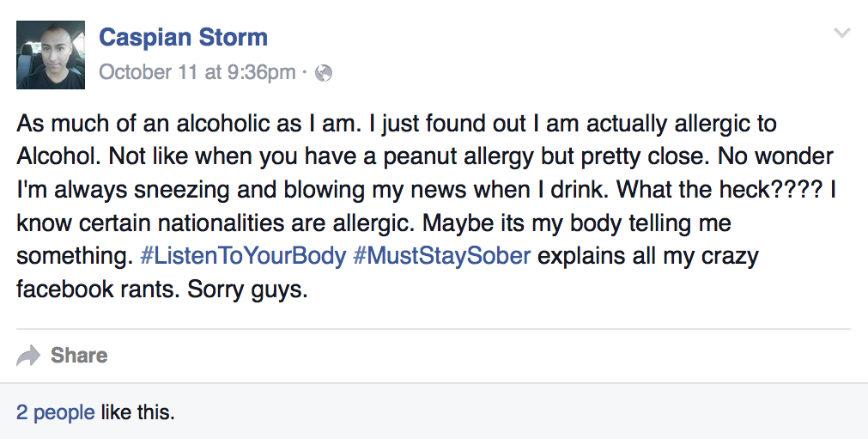Click the gray likes footer bar
Viewport: 868px width, 439px height.
click(515, 412)
